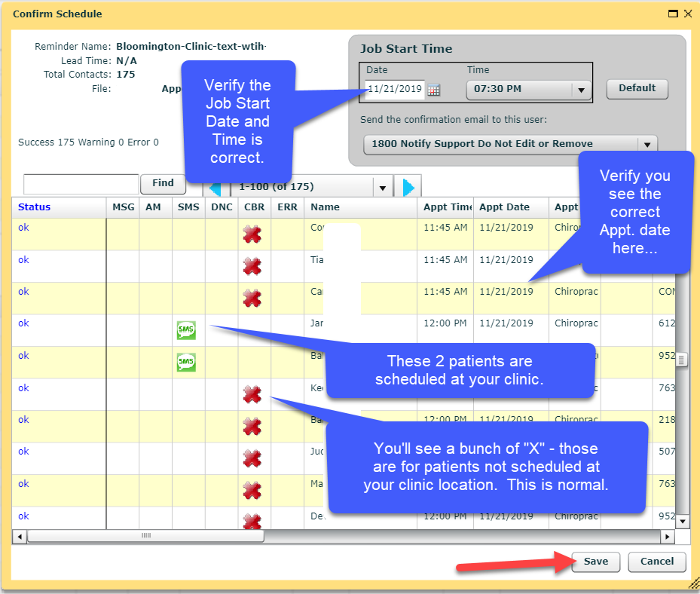
Task: Maximize the Confirm Schedule dialog
Action: click(x=673, y=14)
